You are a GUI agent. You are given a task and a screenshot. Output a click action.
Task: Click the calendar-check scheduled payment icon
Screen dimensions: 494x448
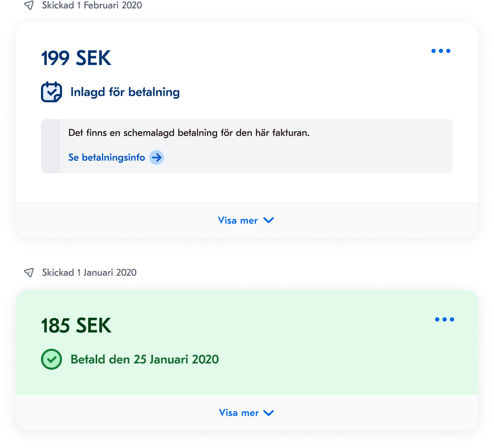point(52,92)
